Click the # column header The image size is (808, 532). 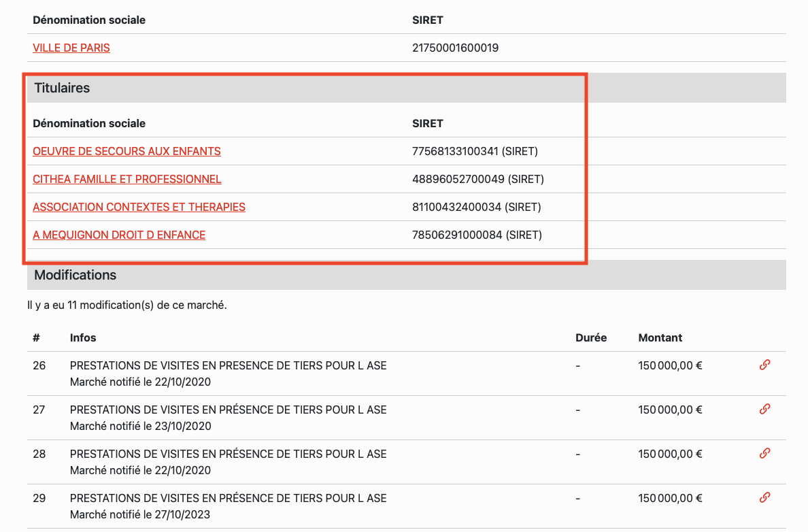pos(36,337)
